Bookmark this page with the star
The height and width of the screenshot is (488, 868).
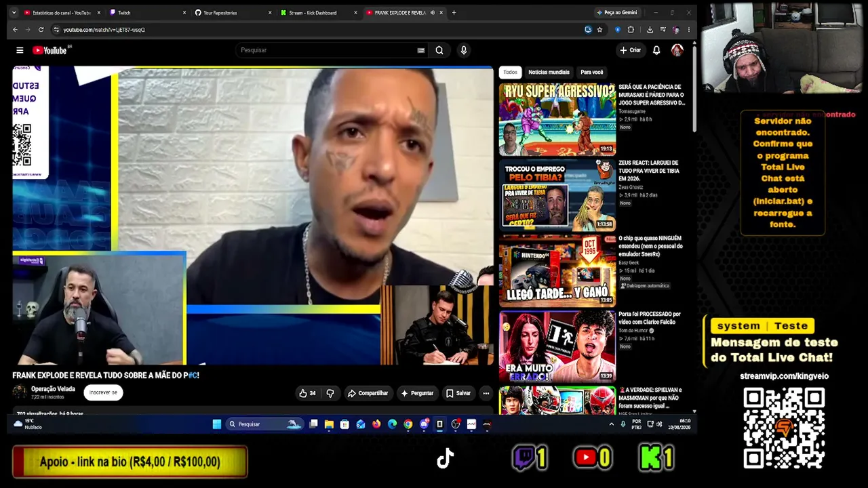(x=599, y=30)
